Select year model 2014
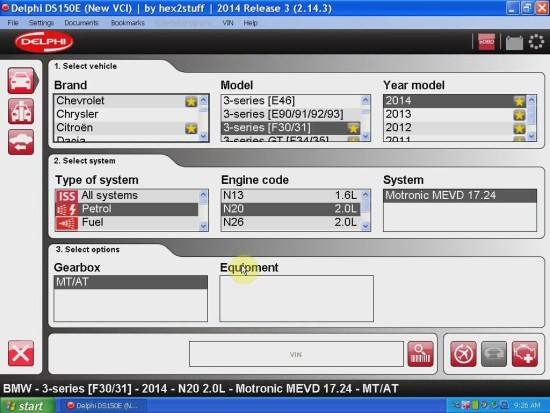This screenshot has height=413, width=550. point(455,101)
